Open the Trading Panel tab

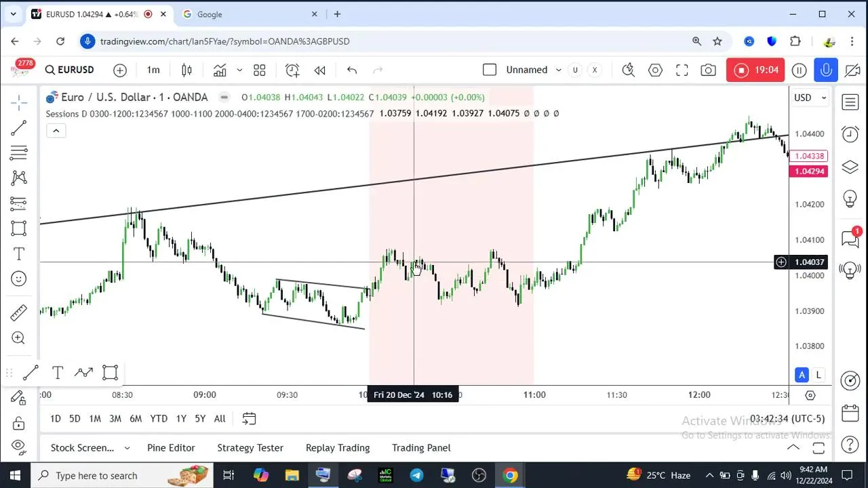pos(421,447)
